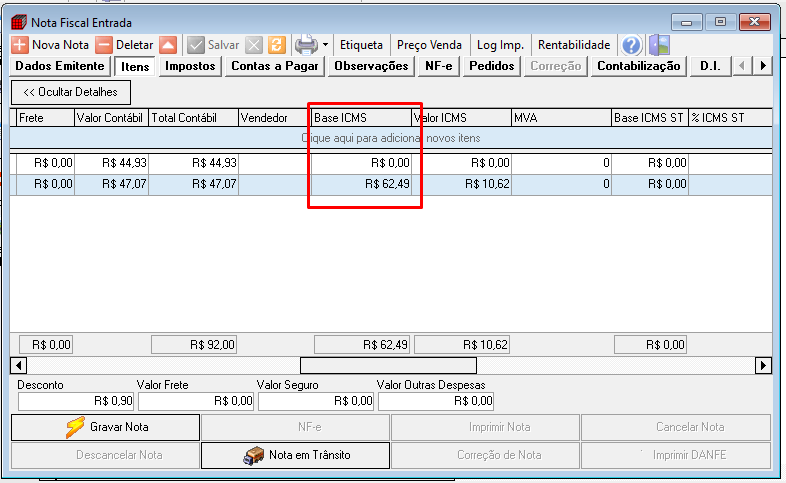Click the grey X cancel toolbar icon
Image resolution: width=786 pixels, height=483 pixels.
point(254,45)
